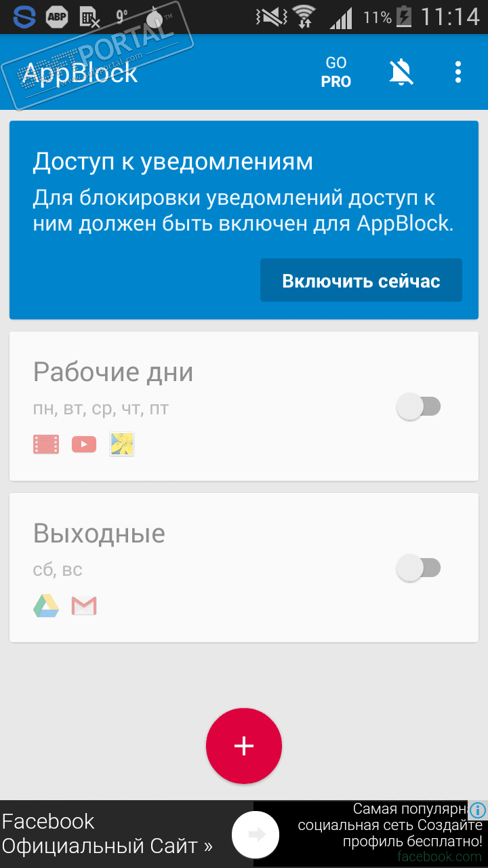Tap the muted notifications bell icon
488x868 pixels.
[x=401, y=72]
